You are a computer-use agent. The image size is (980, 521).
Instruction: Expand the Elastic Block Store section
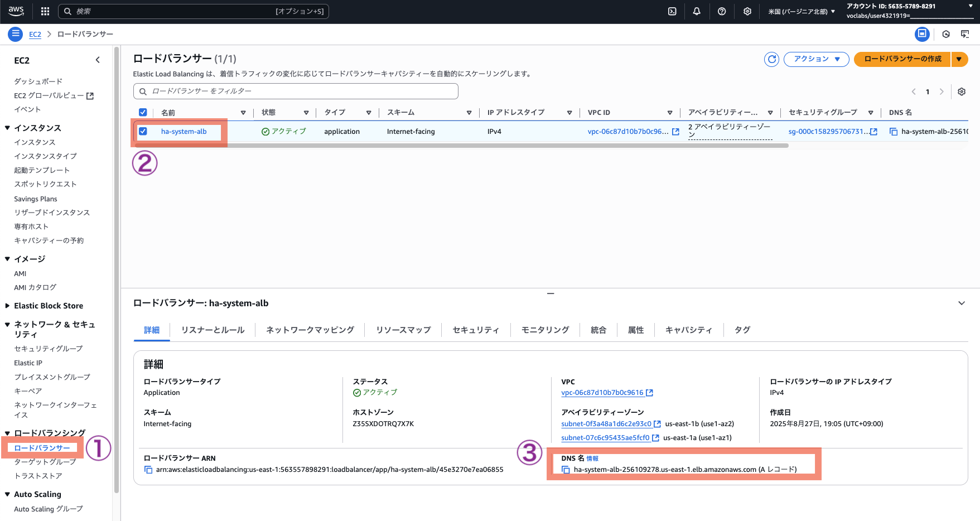[7, 306]
